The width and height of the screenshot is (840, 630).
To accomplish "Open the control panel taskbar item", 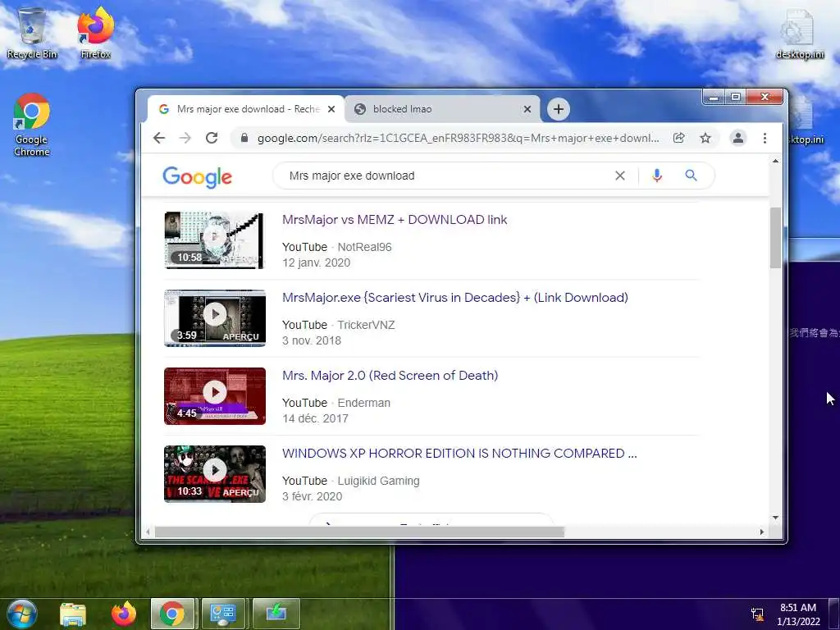I will 223,614.
